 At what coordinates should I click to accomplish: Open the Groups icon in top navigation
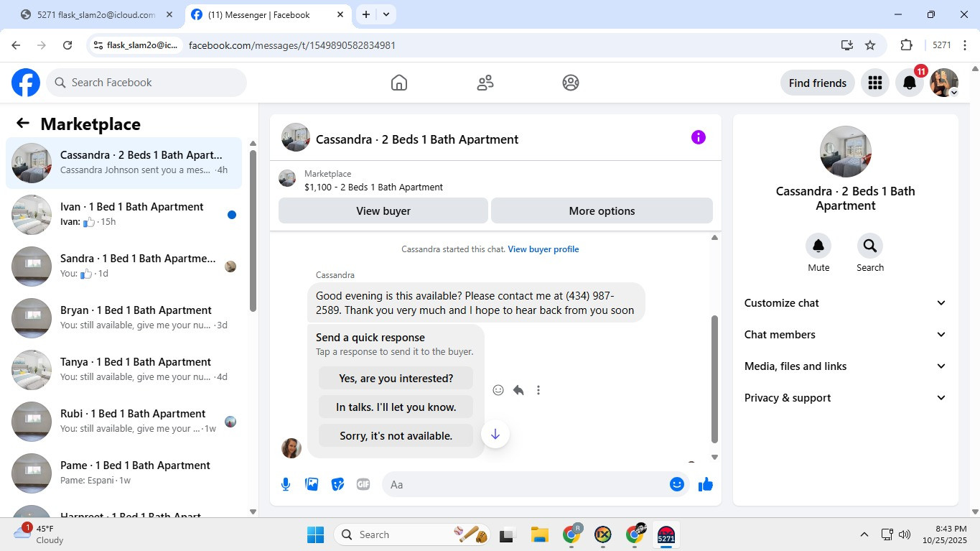(571, 83)
